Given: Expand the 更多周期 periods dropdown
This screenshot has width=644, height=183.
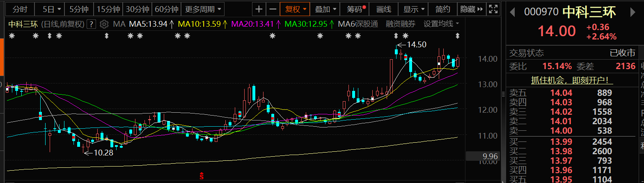Looking at the screenshot, I should tap(203, 9).
